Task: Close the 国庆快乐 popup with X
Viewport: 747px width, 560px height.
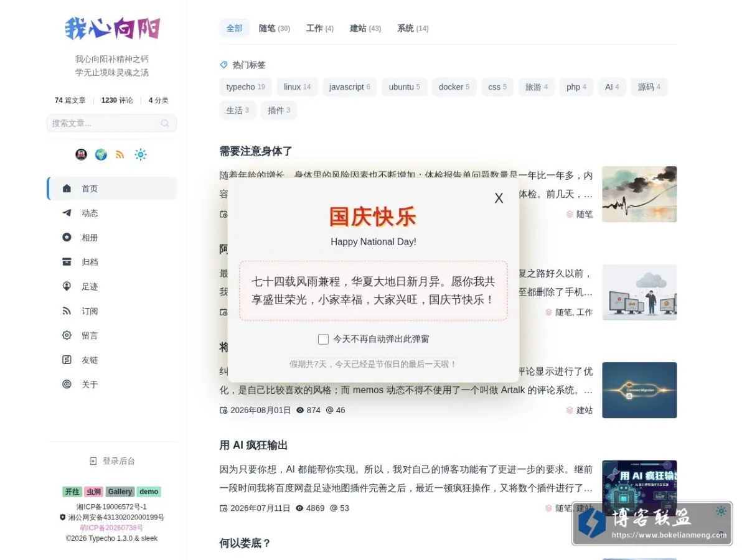Action: [x=499, y=198]
